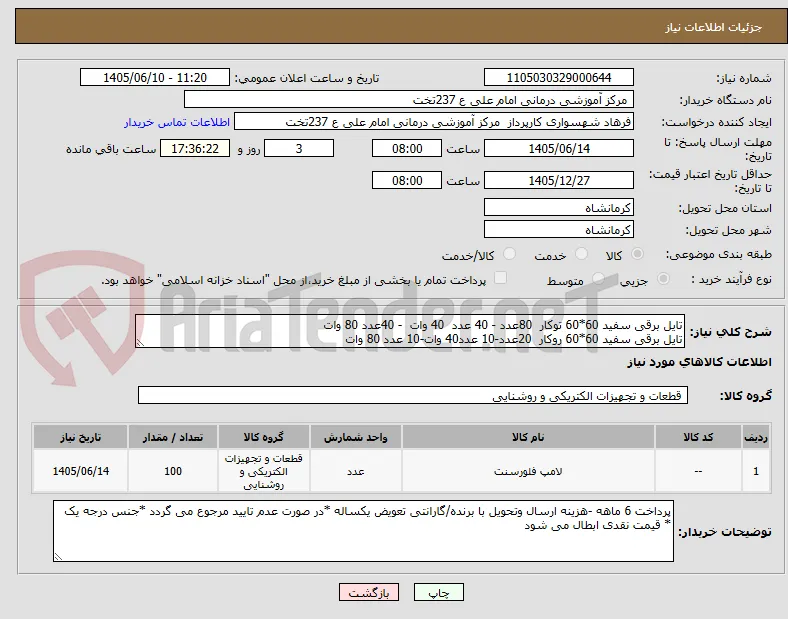The image size is (788, 619).
Task: Select the خدمت radio button
Action: coord(581,254)
